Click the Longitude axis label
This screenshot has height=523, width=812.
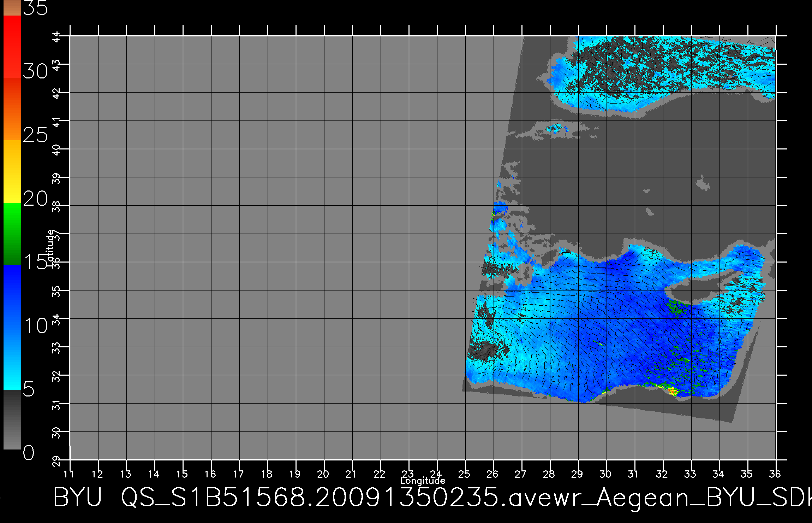[x=423, y=481]
